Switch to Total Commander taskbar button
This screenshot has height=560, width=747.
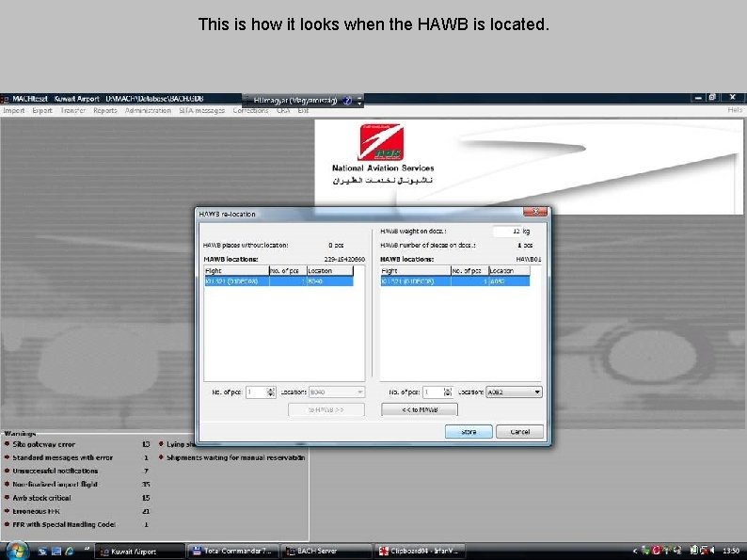tap(232, 551)
